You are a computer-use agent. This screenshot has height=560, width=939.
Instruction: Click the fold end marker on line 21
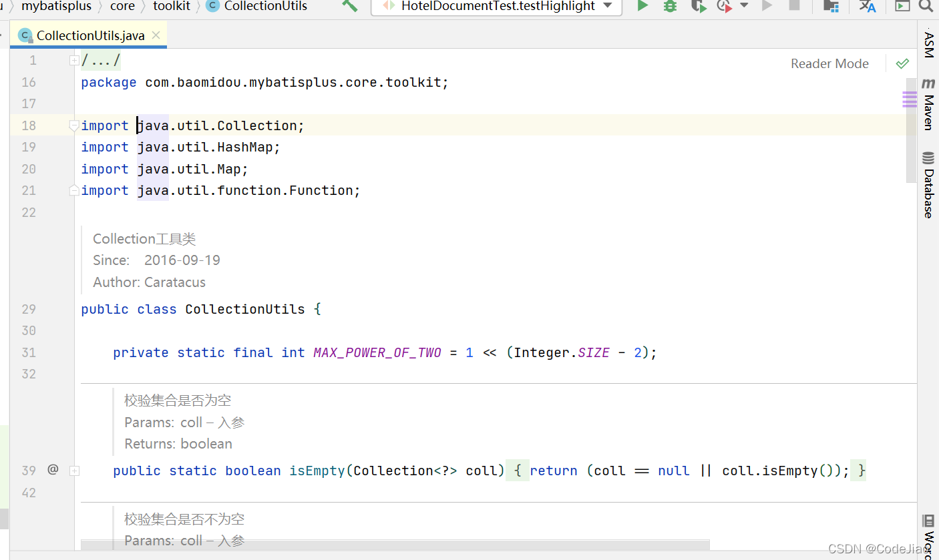coord(74,190)
